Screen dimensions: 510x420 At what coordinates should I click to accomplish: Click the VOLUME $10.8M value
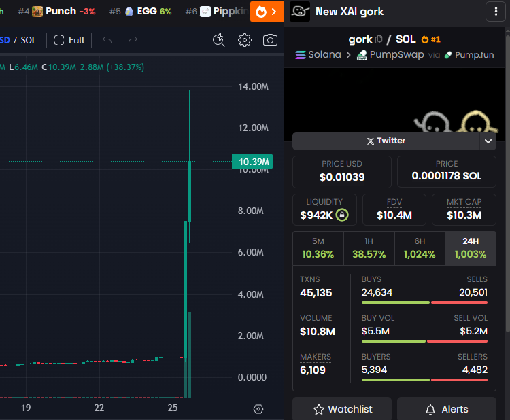(318, 331)
